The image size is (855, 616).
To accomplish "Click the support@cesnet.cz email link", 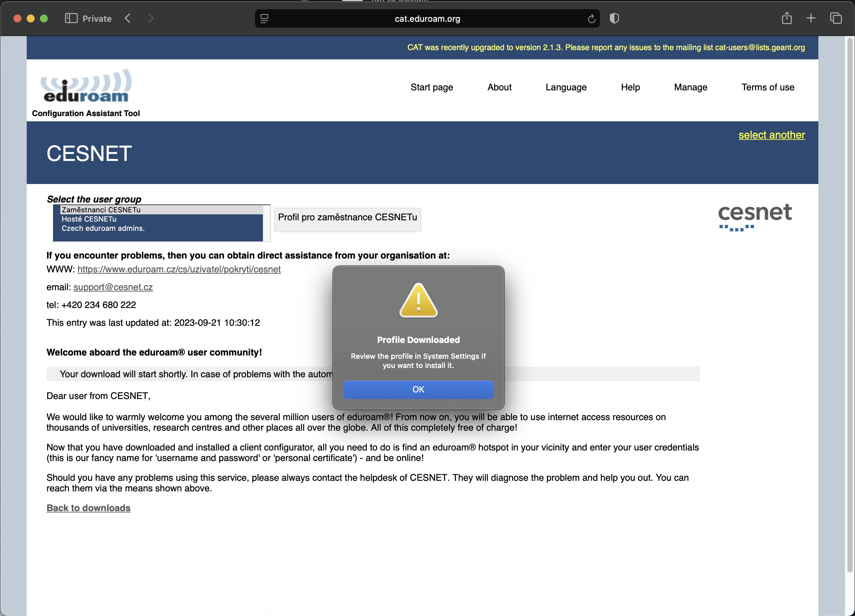I will 113,287.
